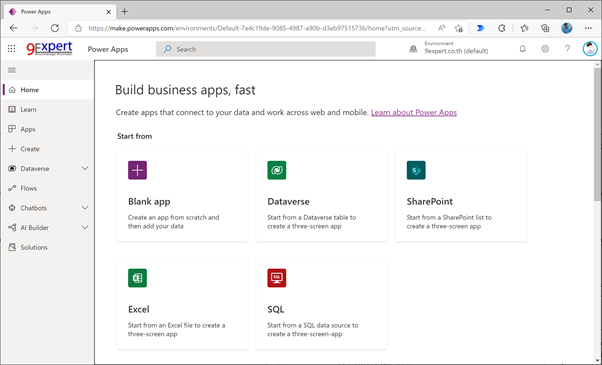
Task: Click the browser refresh button
Action: click(55, 28)
